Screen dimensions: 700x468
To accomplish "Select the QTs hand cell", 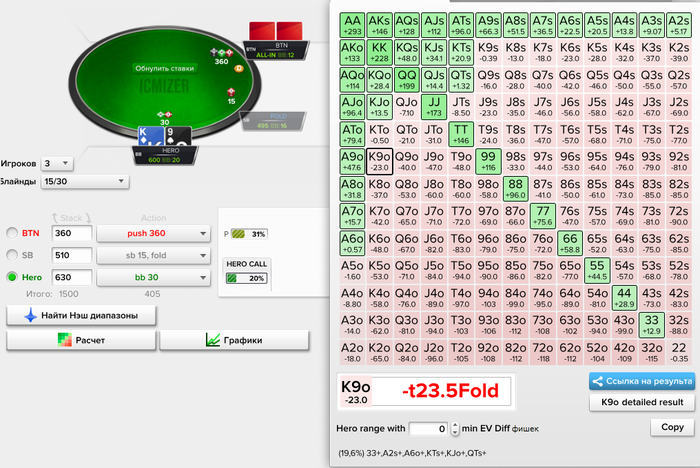I will coord(461,79).
